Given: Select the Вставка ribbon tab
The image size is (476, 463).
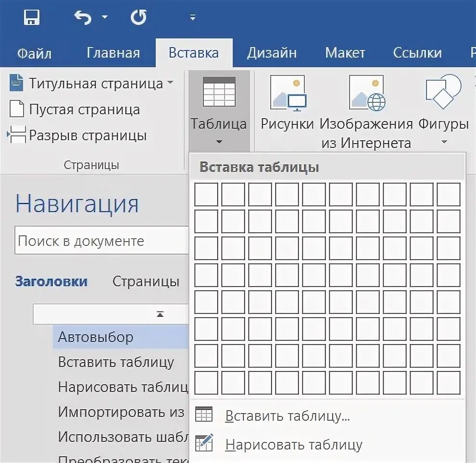Looking at the screenshot, I should [x=194, y=53].
